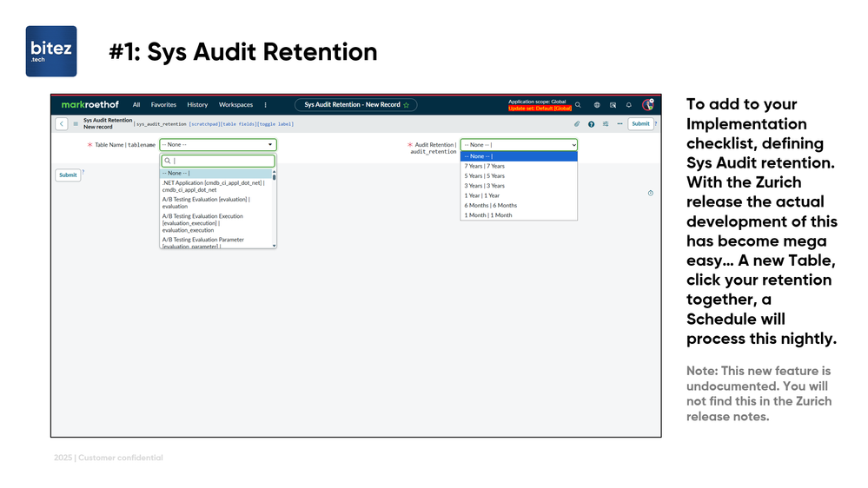Open the user avatar menu

[647, 104]
